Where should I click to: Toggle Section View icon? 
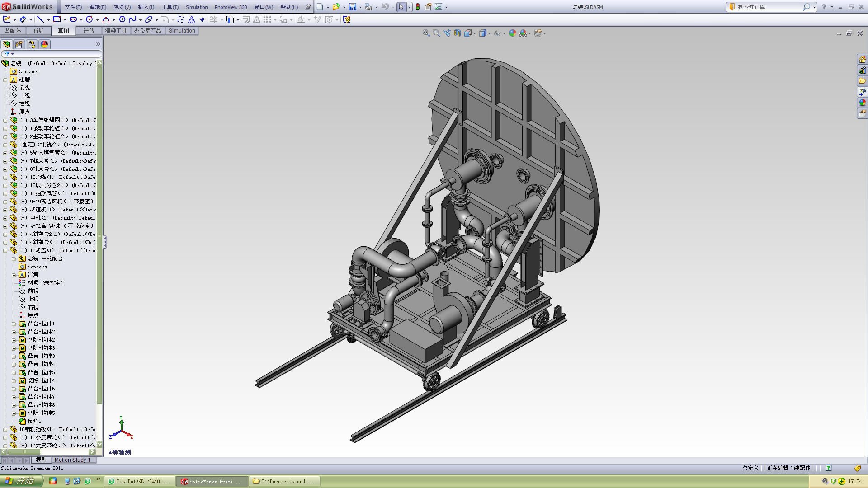pos(458,33)
